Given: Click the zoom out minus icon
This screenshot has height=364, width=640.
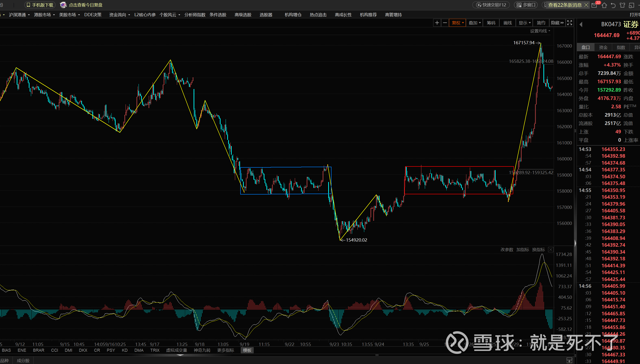Looking at the screenshot, I should [445, 23].
